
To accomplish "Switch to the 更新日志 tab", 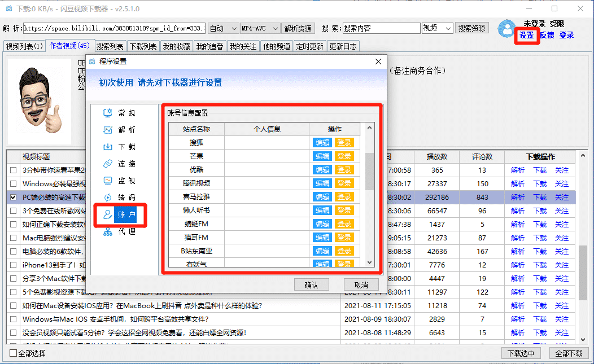I will coord(343,46).
